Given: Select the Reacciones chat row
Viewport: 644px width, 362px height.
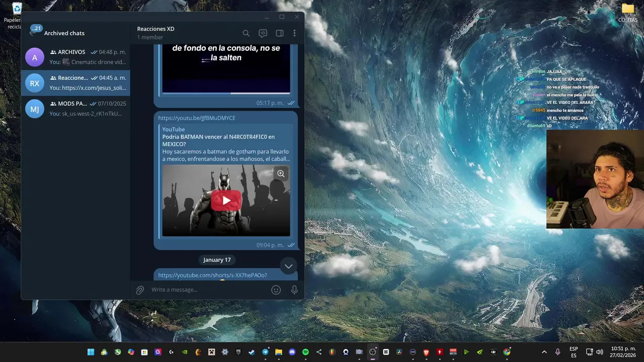Looking at the screenshot, I should pos(75,83).
